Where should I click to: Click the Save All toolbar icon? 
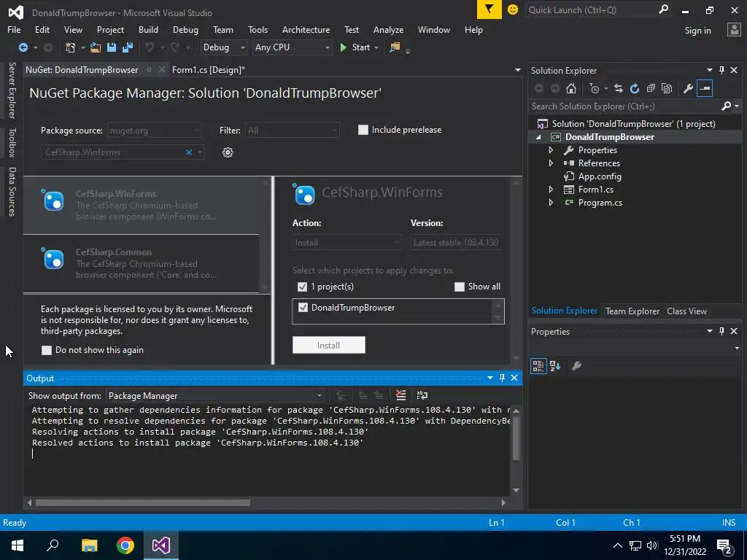tap(127, 47)
